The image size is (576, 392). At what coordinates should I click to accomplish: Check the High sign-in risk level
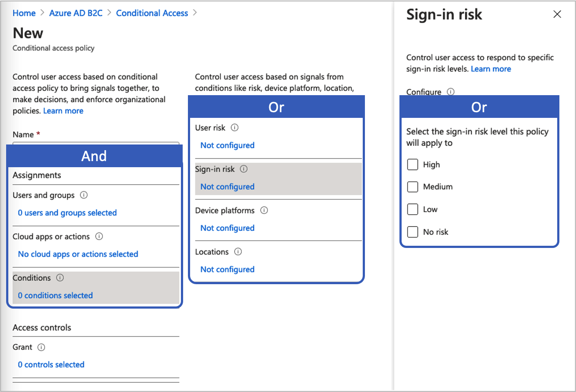(413, 165)
